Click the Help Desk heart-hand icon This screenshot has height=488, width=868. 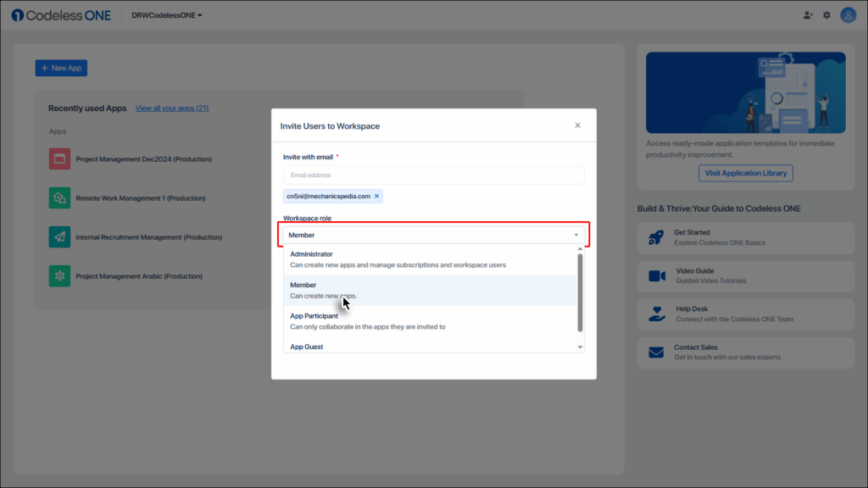(x=657, y=313)
